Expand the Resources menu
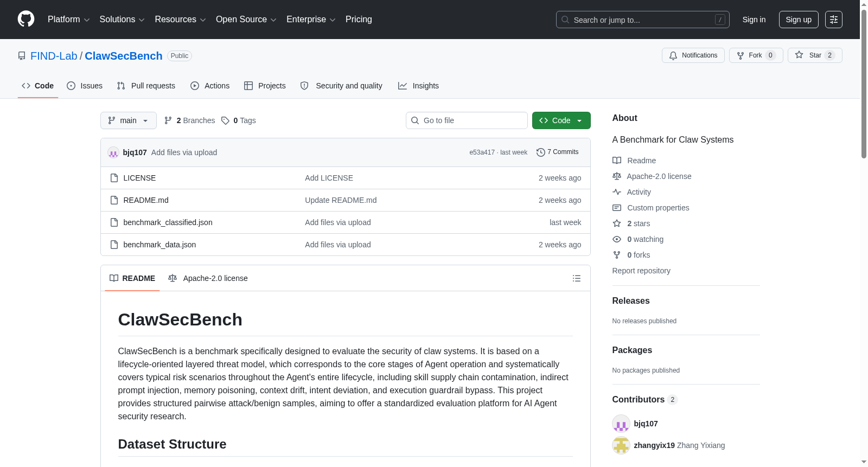The width and height of the screenshot is (868, 467). tap(180, 20)
